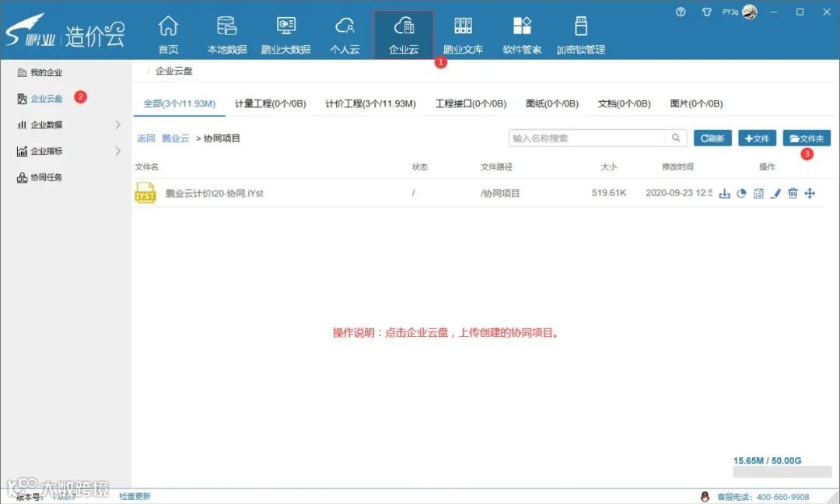The height and width of the screenshot is (504, 840).
Task: Click the search magnifier icon
Action: click(676, 138)
